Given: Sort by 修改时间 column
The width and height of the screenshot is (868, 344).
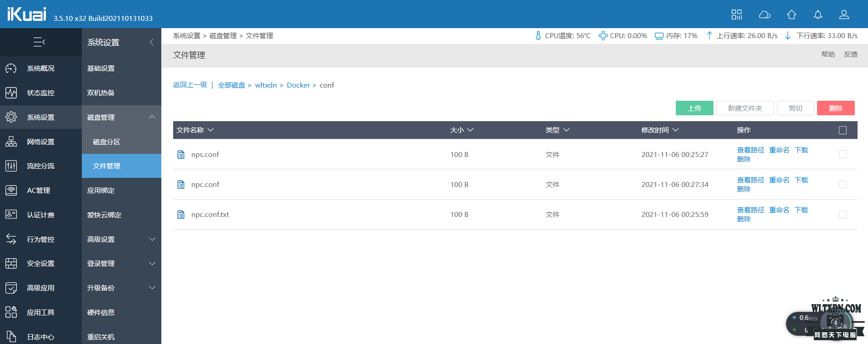Looking at the screenshot, I should (x=660, y=130).
